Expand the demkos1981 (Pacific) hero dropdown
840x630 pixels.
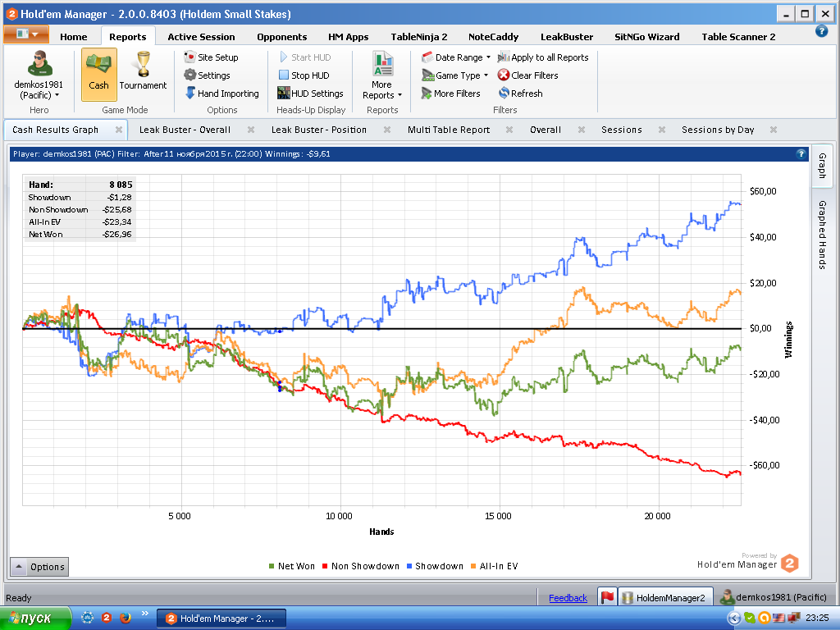click(39, 90)
